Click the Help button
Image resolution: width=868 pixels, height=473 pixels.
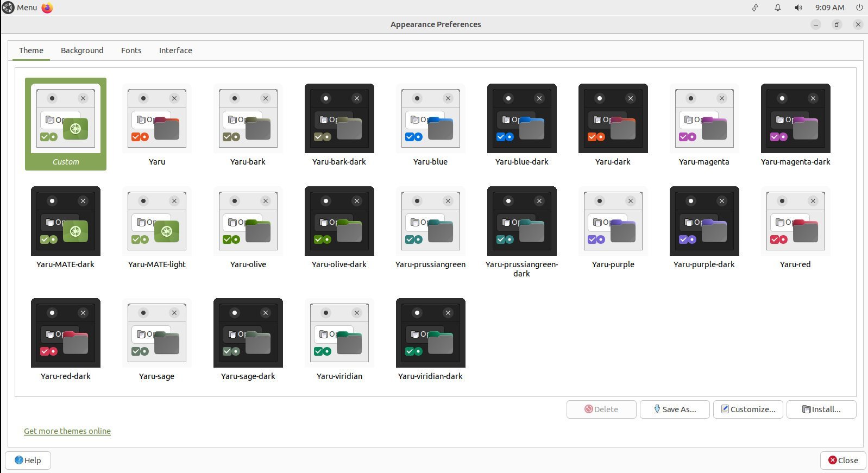[x=28, y=461]
